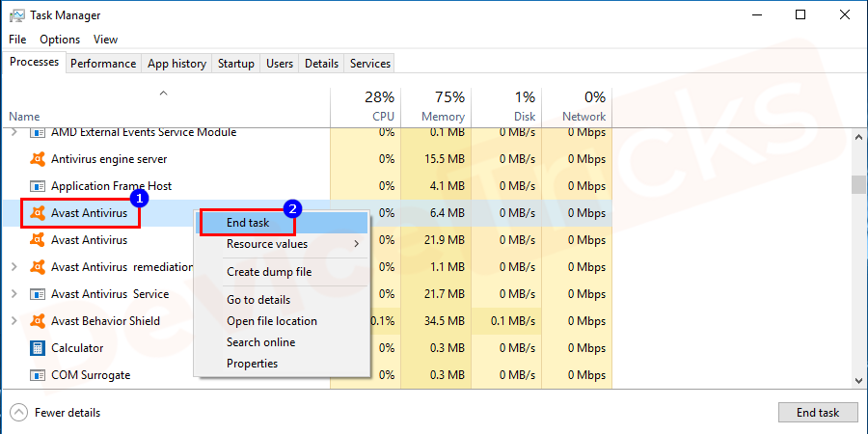Switch to the Startup tab
The height and width of the screenshot is (434, 868).
pos(236,64)
